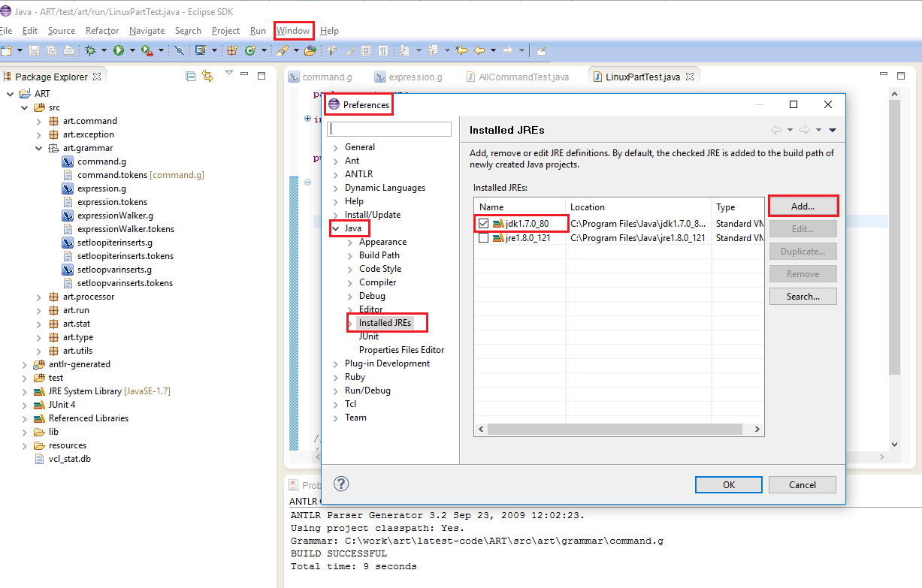Expand the Run/Debug preferences node
Viewport: 922px width, 588px height.
(336, 390)
